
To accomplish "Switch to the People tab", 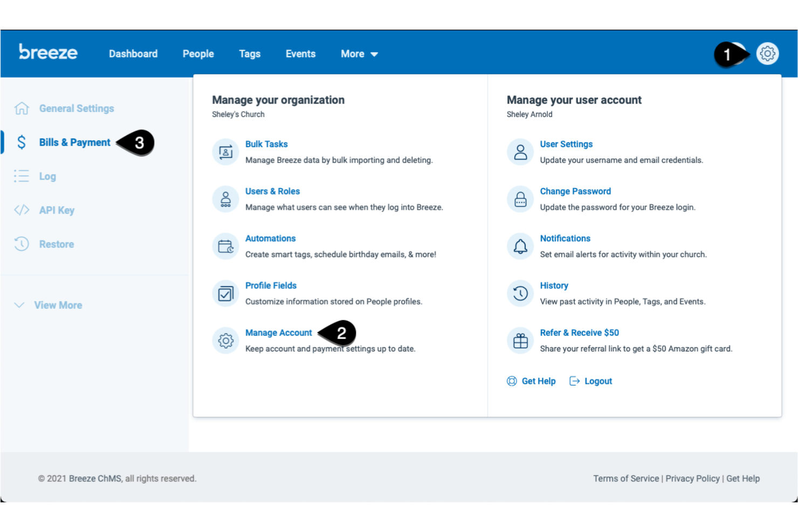I will pyautogui.click(x=198, y=53).
